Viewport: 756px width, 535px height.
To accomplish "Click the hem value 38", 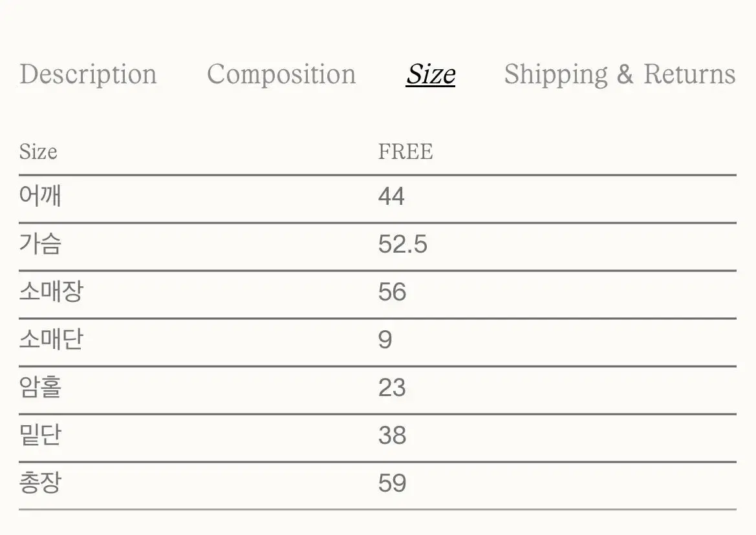I will [x=392, y=435].
